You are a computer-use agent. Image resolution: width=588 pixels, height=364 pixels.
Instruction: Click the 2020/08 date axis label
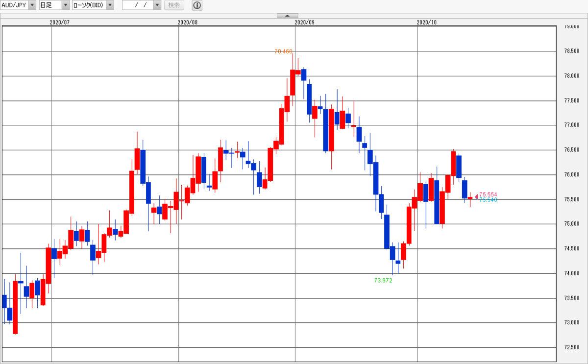coord(187,22)
